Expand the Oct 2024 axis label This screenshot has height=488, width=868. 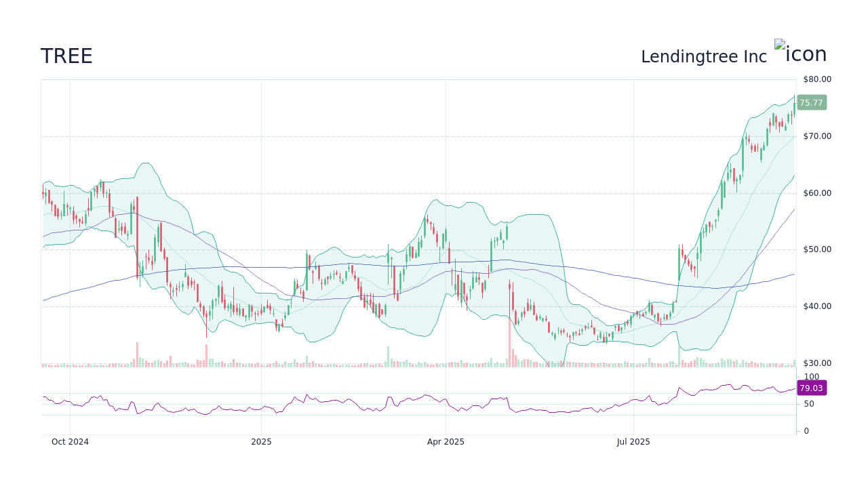pos(70,441)
